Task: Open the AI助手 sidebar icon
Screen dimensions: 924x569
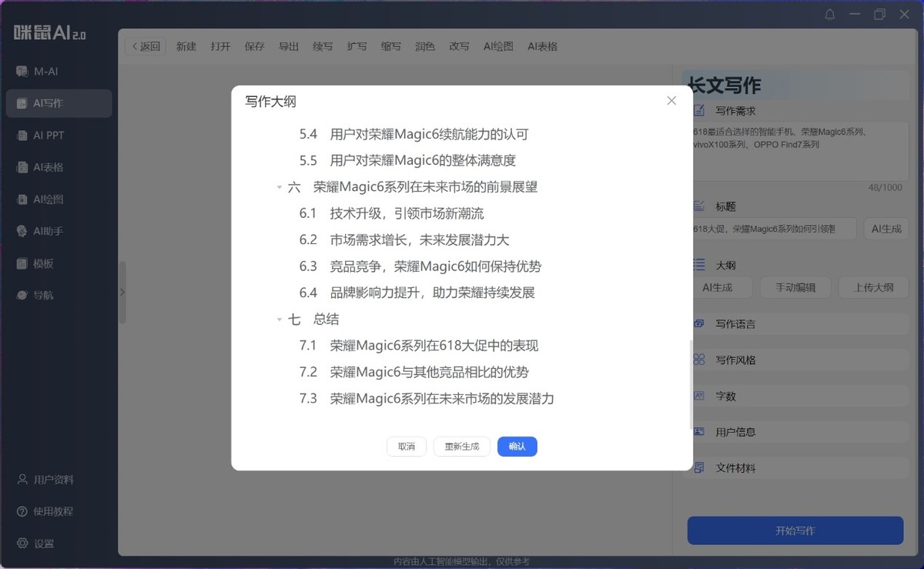Action: (22, 231)
